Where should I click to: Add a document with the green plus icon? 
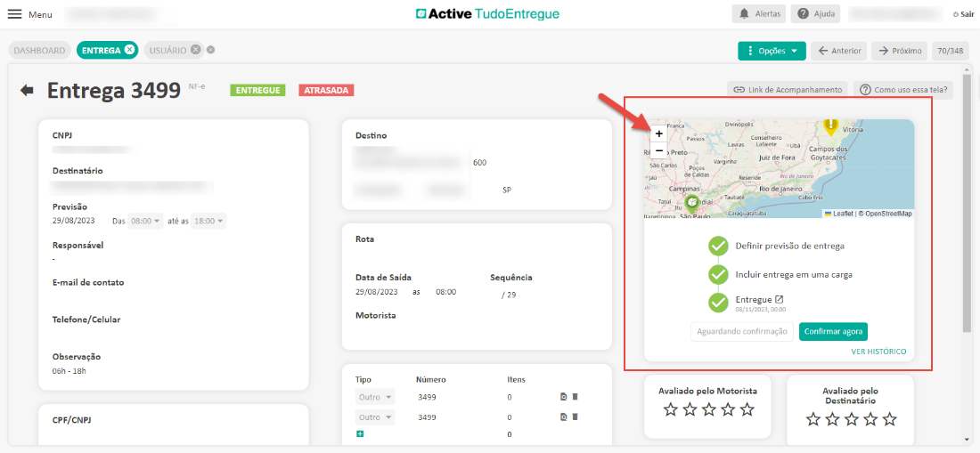[359, 433]
